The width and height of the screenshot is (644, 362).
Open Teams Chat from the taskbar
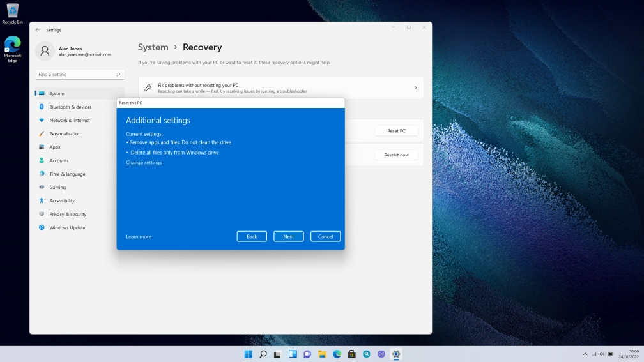(x=307, y=354)
